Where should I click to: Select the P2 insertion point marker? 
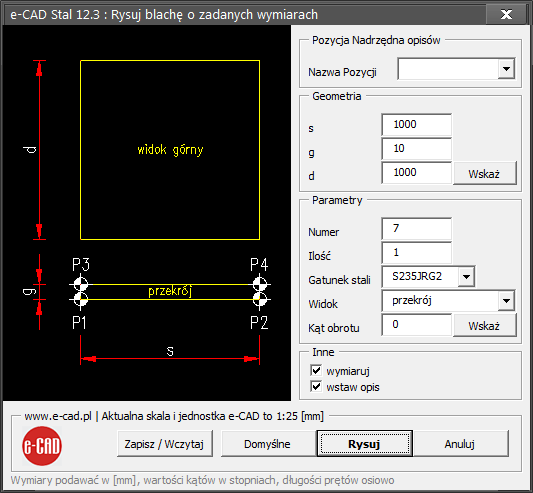point(260,299)
